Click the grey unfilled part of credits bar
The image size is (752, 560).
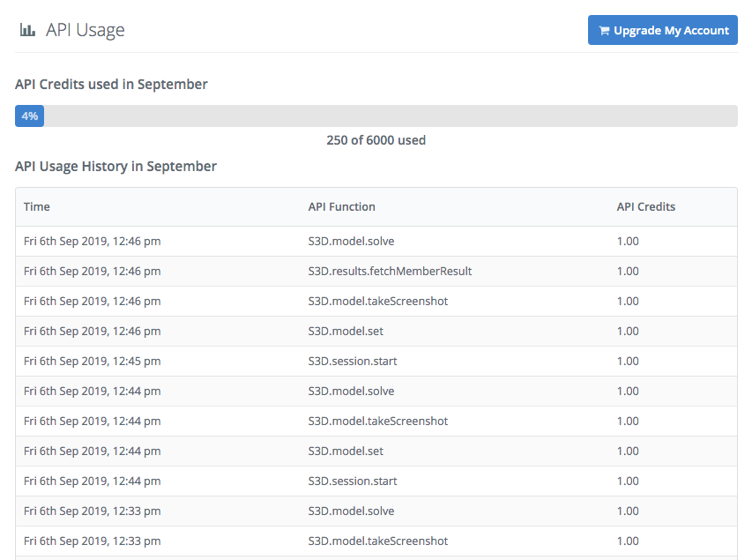pos(388,116)
